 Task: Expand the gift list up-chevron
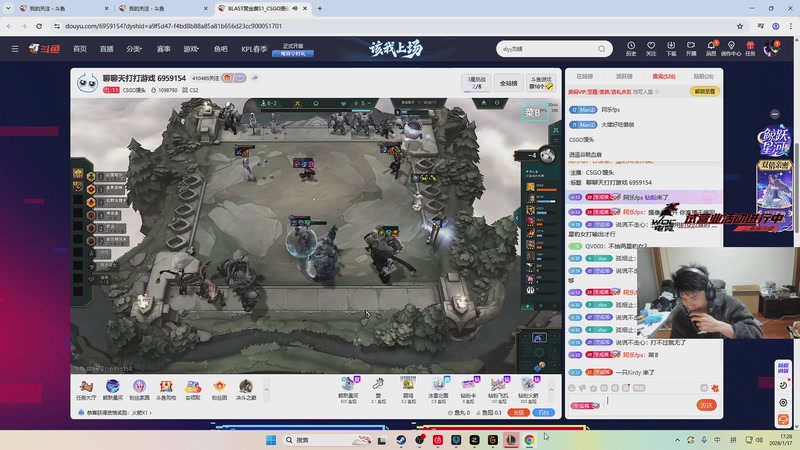pos(551,390)
